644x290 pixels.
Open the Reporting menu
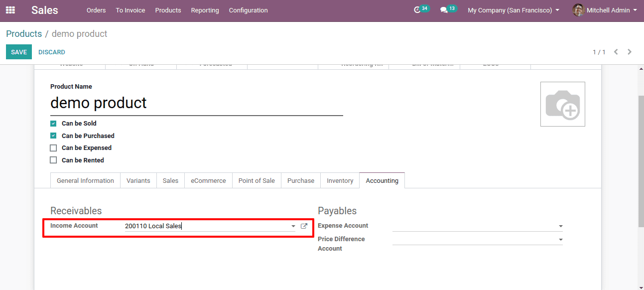click(x=205, y=10)
